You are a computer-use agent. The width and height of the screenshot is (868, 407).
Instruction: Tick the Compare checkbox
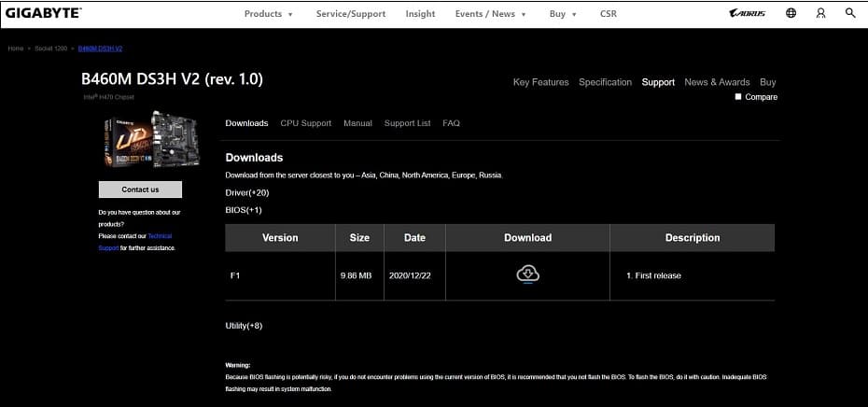[x=738, y=97]
